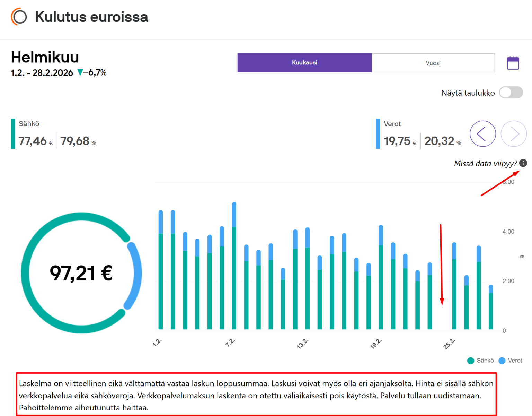Screen dimensions: 532x416
Task: Click the tallest bar at 7.2.
Action: tap(234, 266)
